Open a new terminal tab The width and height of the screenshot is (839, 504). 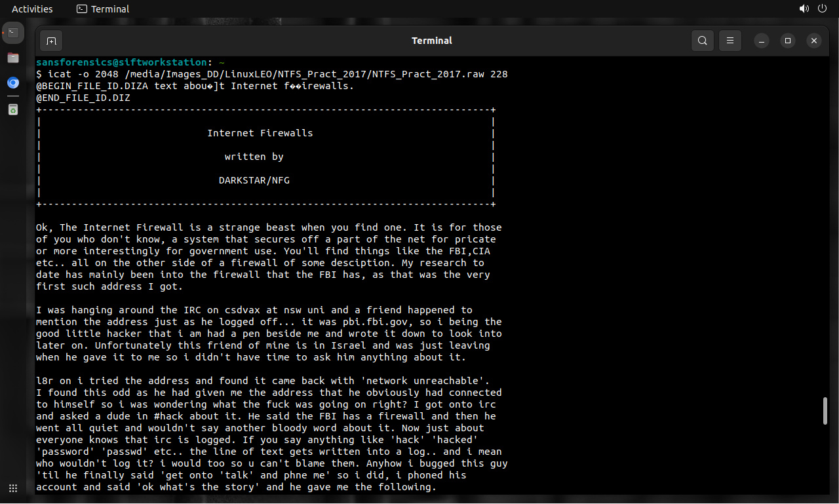pos(51,41)
